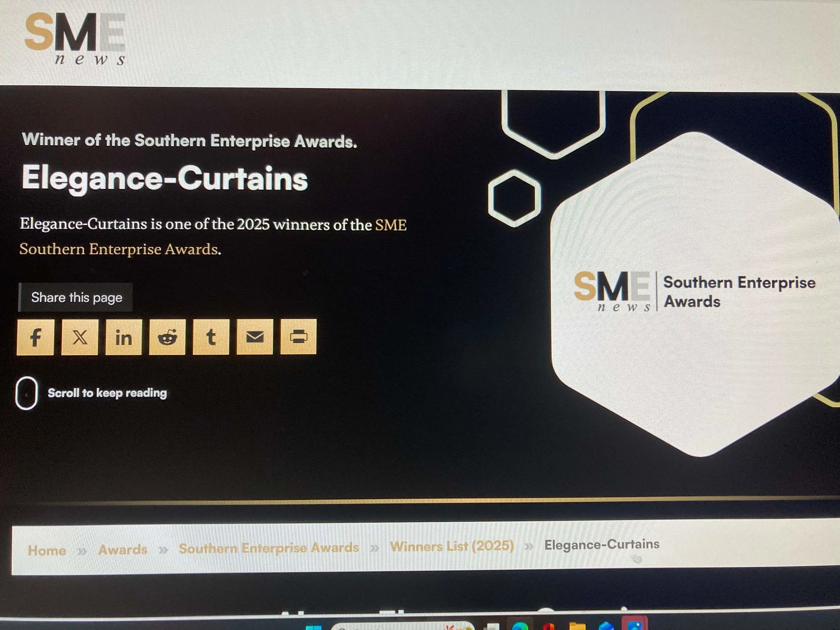Share page via LinkedIn icon
Viewport: 840px width, 630px height.
pyautogui.click(x=123, y=337)
